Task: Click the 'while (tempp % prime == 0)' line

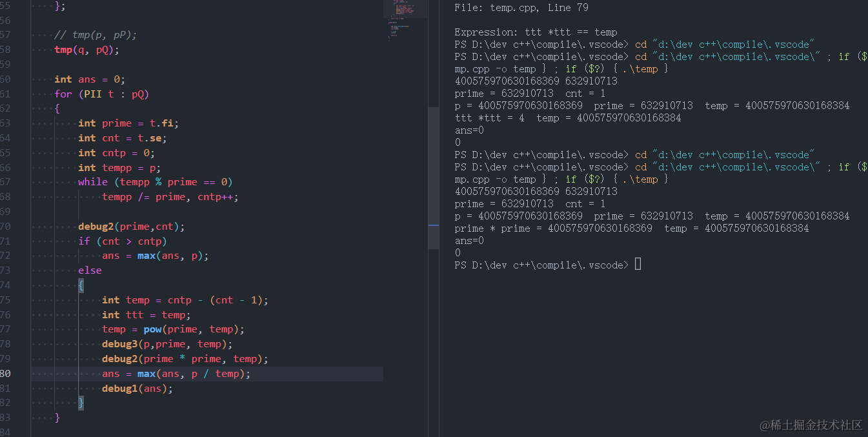Action: coord(155,181)
